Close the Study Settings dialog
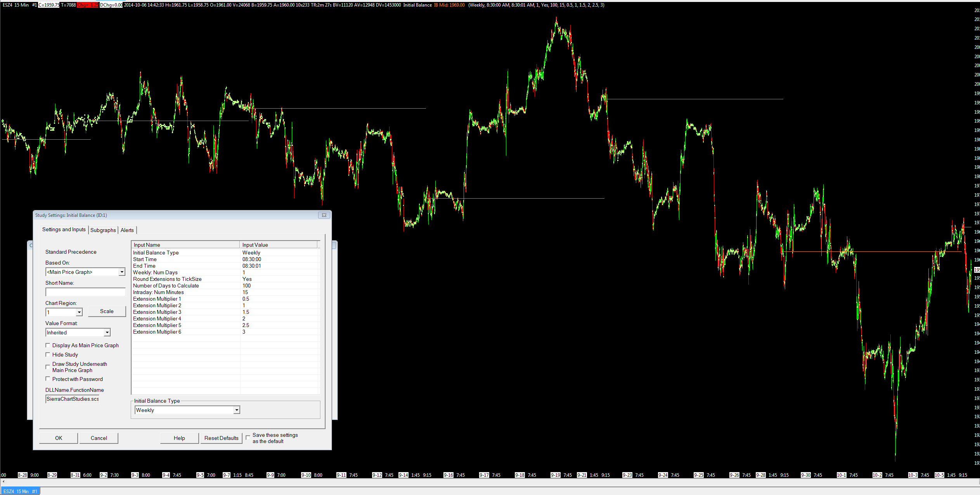Viewport: 980px width, 495px height. point(324,215)
